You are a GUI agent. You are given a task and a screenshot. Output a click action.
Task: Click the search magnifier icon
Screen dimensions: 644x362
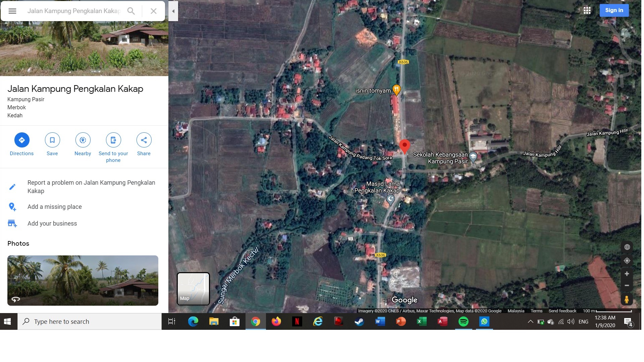point(131,11)
